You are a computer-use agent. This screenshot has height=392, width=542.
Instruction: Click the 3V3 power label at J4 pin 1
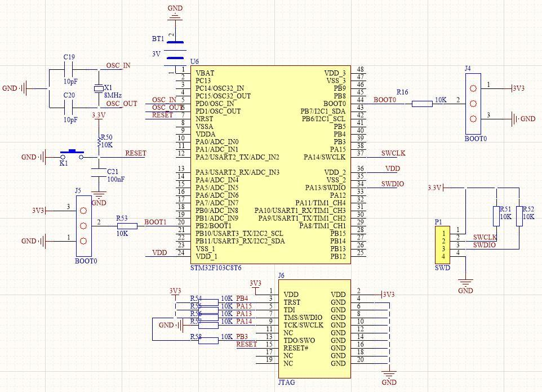tap(519, 88)
